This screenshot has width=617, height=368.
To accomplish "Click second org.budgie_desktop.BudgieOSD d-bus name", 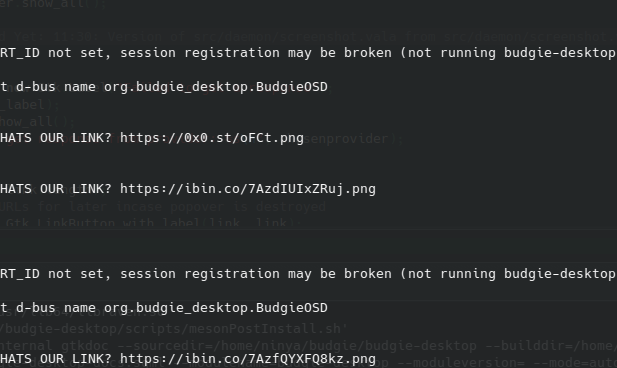I will [x=216, y=308].
